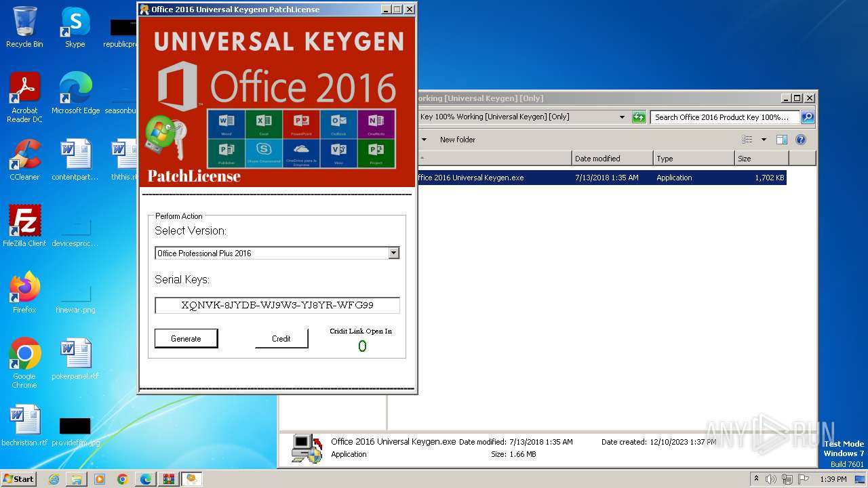Launch the Skype desktop shortcut

point(75,27)
